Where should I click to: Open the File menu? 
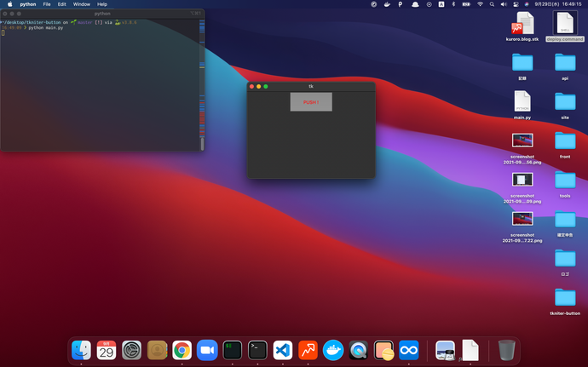(x=47, y=4)
